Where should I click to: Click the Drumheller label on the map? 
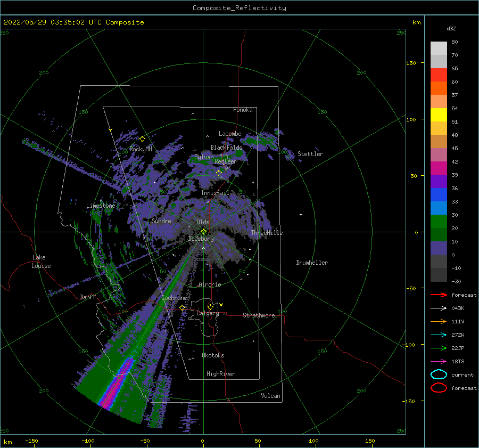tap(312, 263)
